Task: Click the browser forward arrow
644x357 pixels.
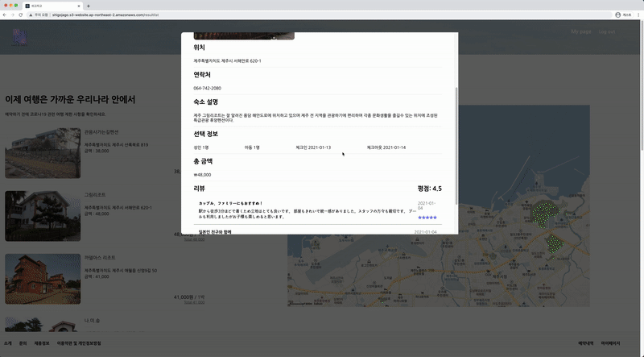Action: (x=13, y=15)
